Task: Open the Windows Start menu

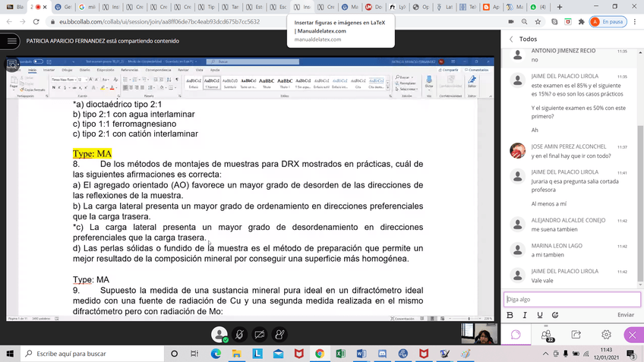Action: (10, 354)
